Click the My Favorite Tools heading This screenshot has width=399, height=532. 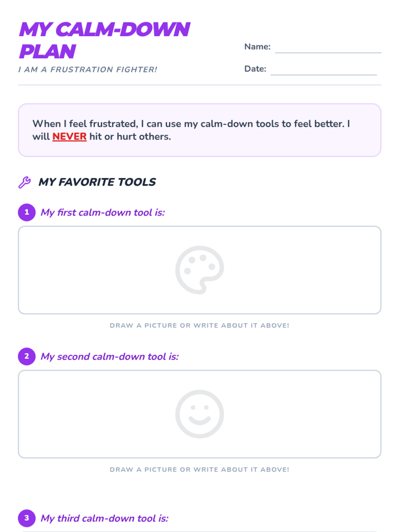[97, 182]
